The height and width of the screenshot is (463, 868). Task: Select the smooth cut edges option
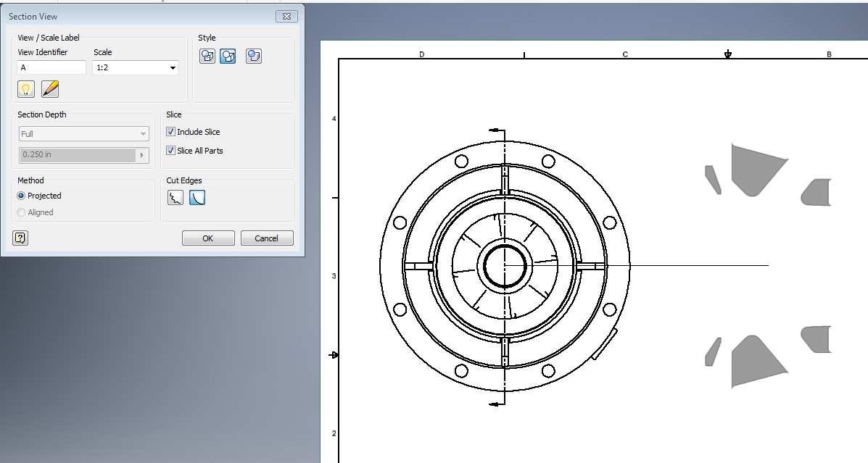coord(197,197)
